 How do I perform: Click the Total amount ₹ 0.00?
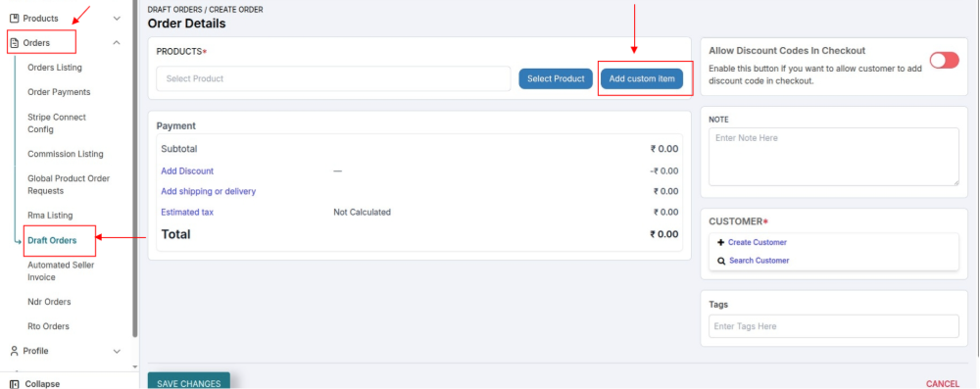click(663, 234)
